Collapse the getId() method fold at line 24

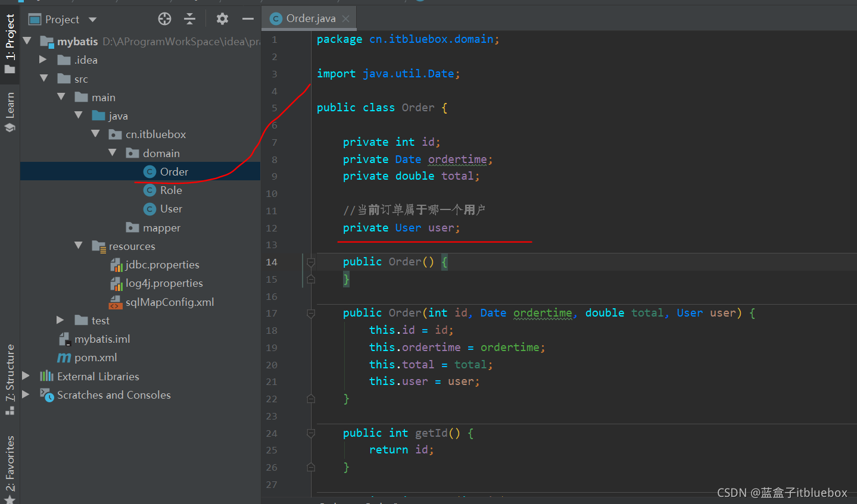click(310, 433)
